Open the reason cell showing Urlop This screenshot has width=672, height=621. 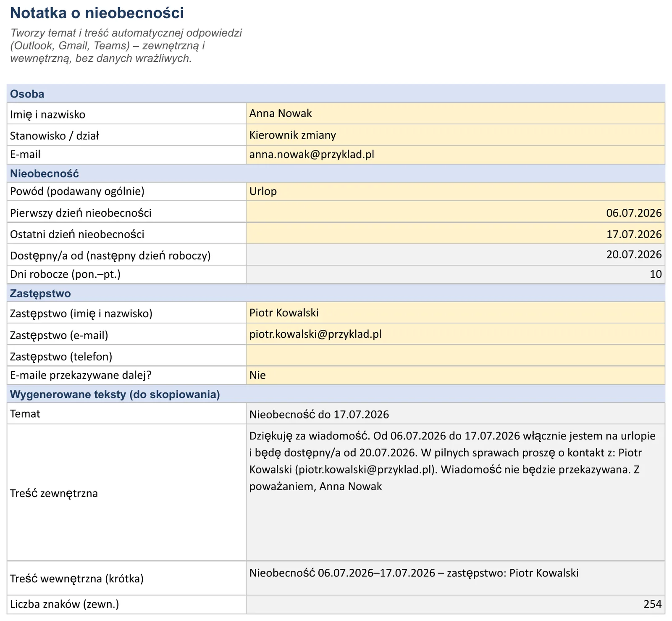455,192
